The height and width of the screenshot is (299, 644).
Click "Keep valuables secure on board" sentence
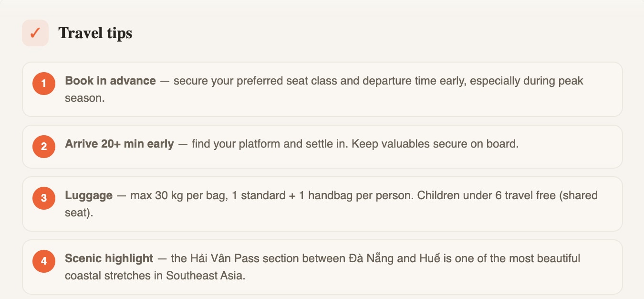[435, 144]
